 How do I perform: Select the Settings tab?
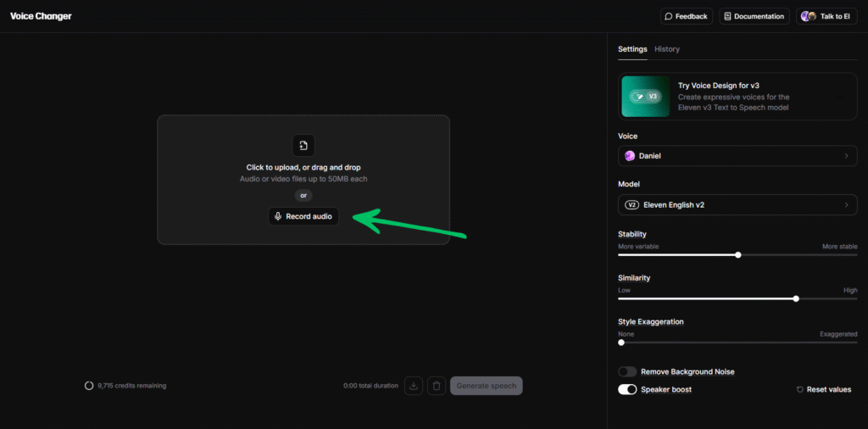coord(632,49)
